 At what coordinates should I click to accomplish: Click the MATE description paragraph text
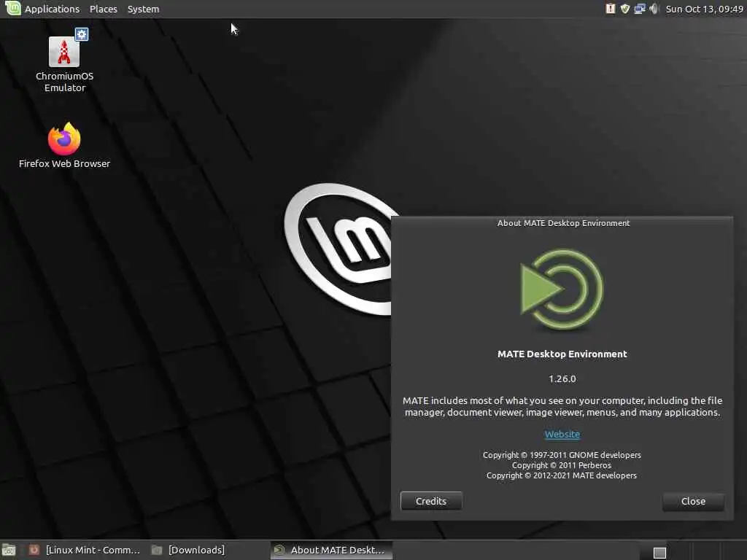[562, 407]
